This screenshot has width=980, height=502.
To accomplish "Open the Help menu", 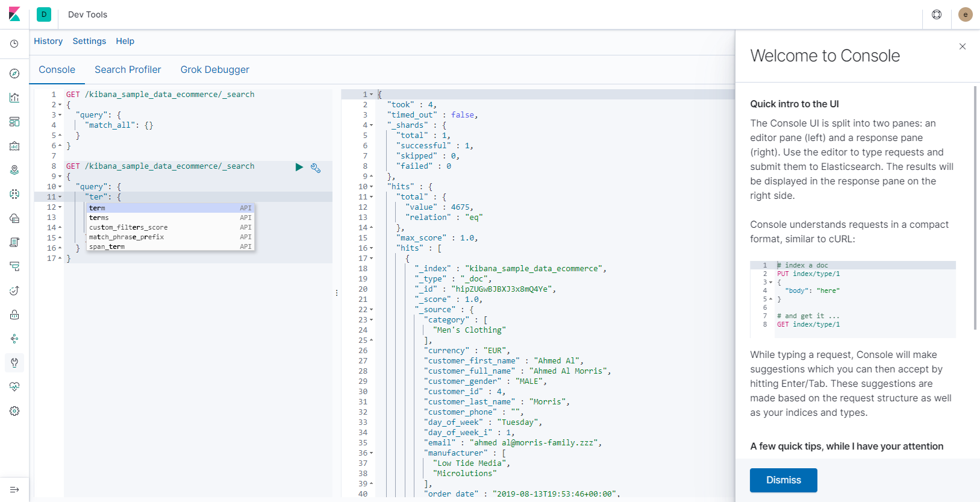I will (x=125, y=41).
